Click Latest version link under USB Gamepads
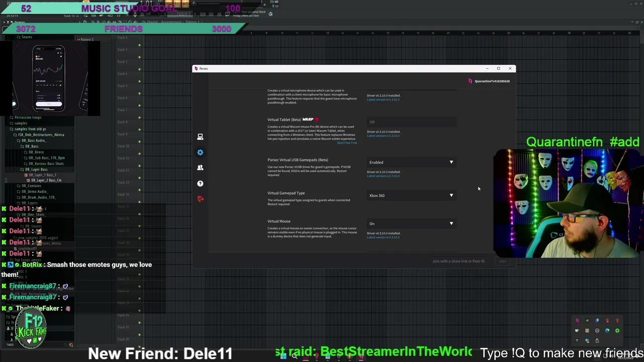Viewport: 644px width, 362px height. click(x=383, y=176)
